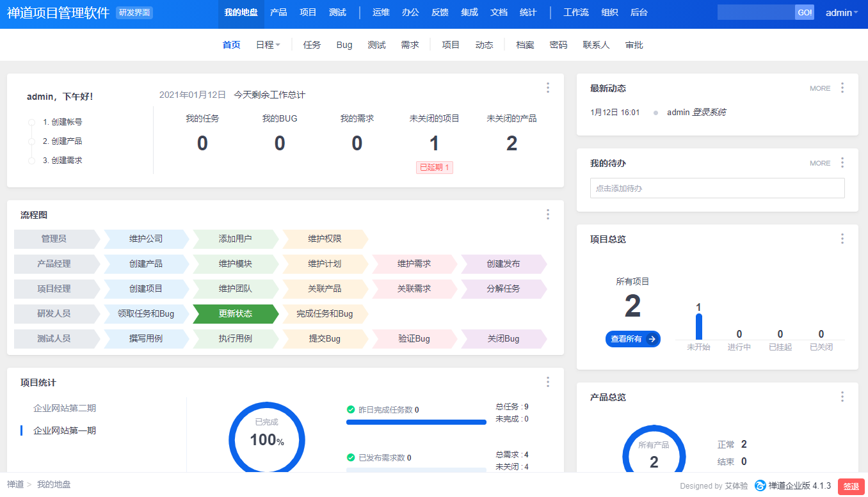Expand the admin user dropdown
Viewport: 868px width, 497px height.
pyautogui.click(x=841, y=13)
